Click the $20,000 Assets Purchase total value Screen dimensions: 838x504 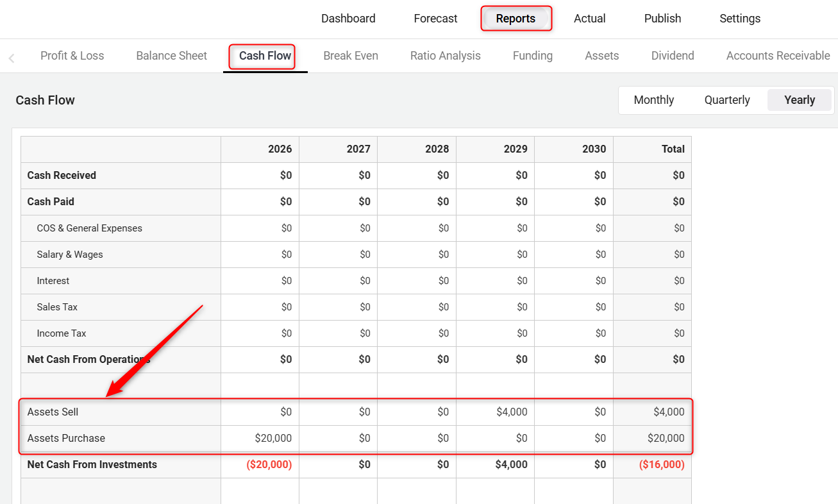(x=666, y=438)
